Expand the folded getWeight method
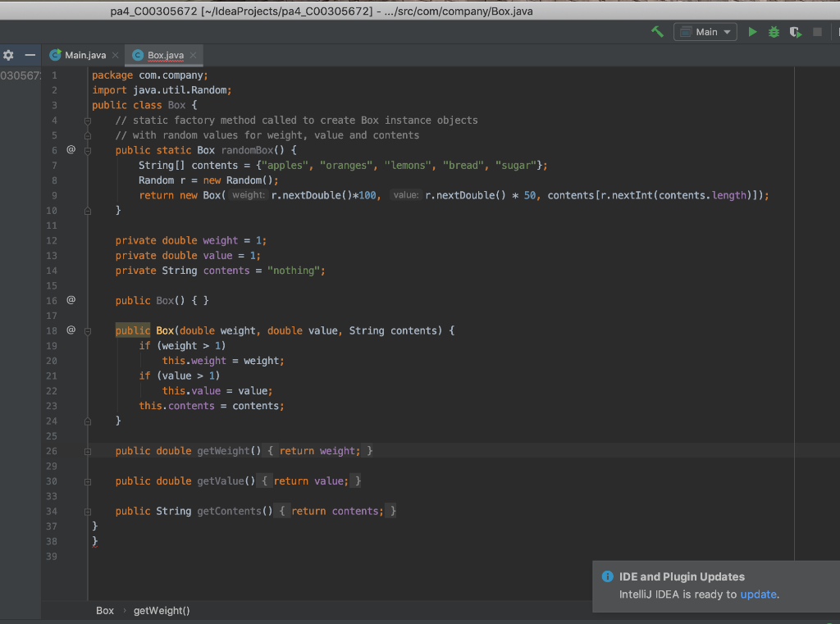This screenshot has width=840, height=624. click(x=87, y=452)
